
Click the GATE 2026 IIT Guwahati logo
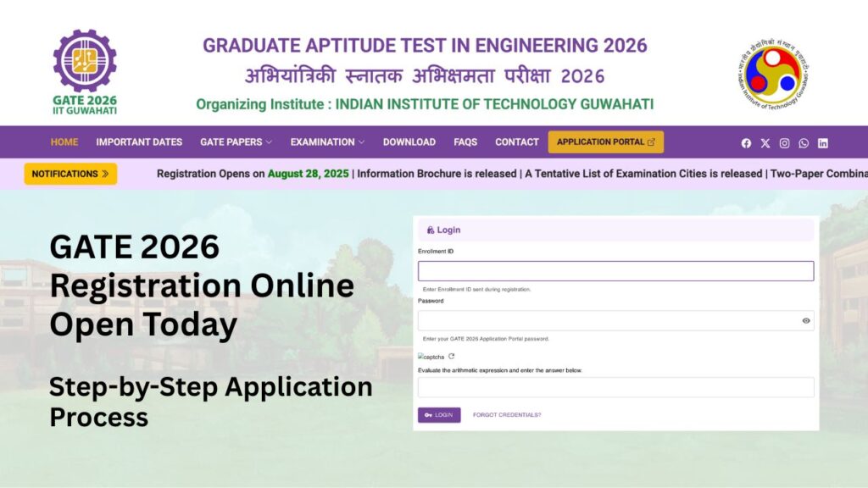(85, 71)
